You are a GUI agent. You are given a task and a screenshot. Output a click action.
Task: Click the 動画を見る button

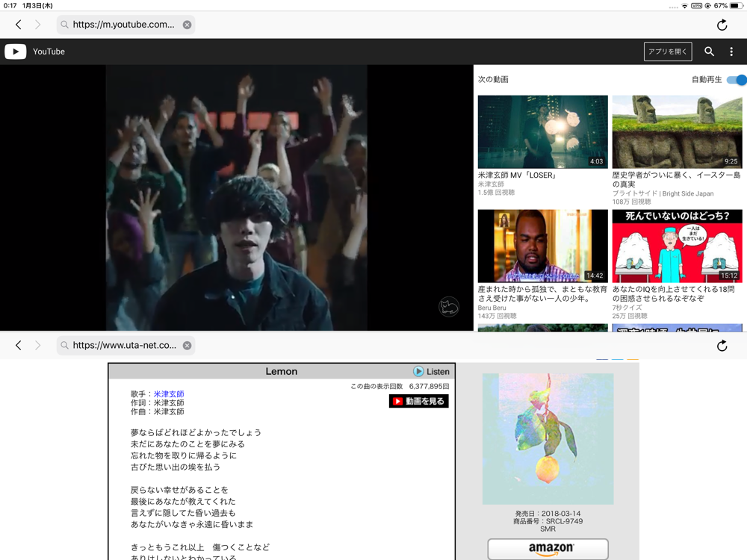click(419, 402)
